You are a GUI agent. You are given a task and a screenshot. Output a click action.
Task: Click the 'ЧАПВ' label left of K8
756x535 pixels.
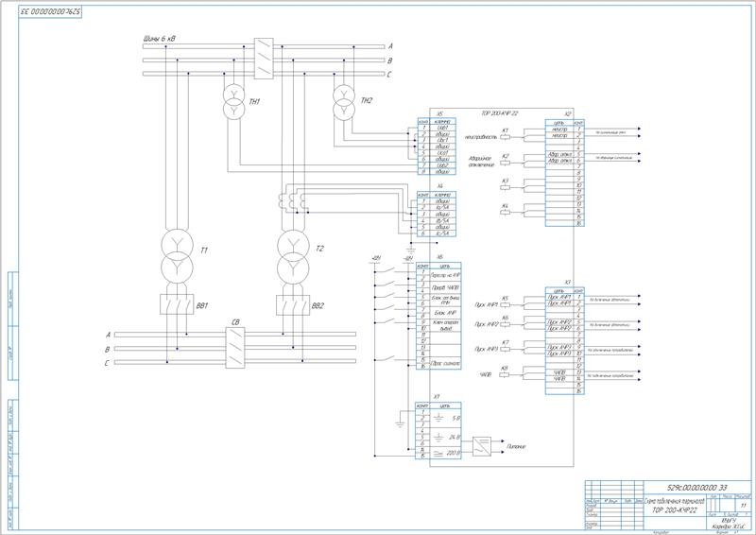tap(486, 375)
